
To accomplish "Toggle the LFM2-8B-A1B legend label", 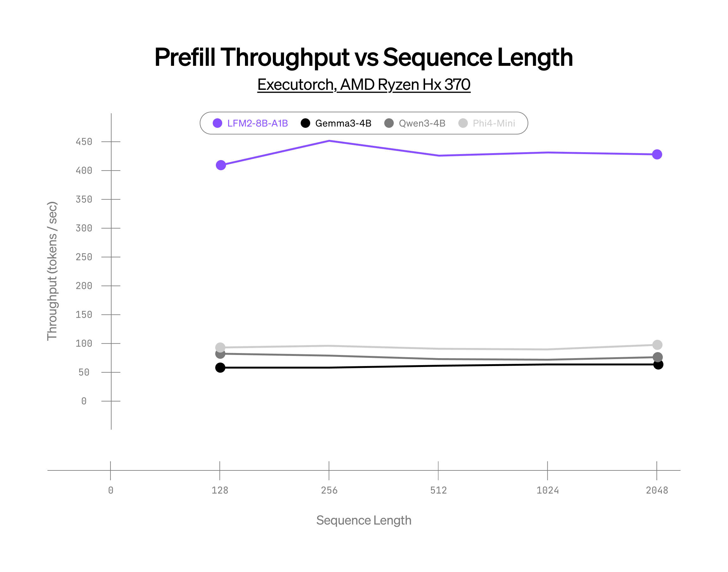I will tap(257, 123).
